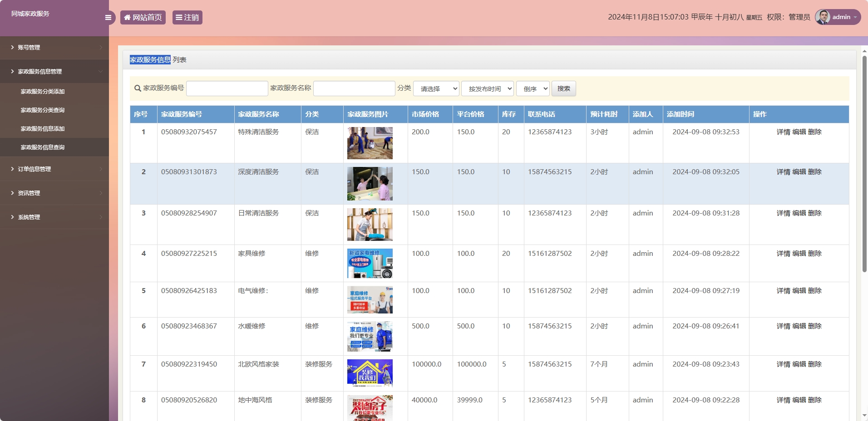
Task: Open the 倒序 order dropdown
Action: coord(533,88)
